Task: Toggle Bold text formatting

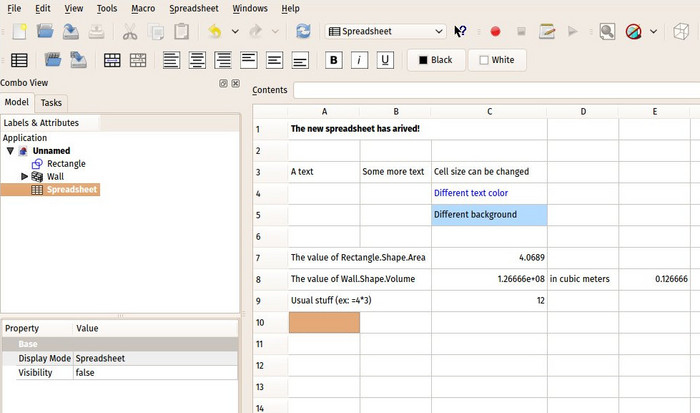Action: [334, 60]
